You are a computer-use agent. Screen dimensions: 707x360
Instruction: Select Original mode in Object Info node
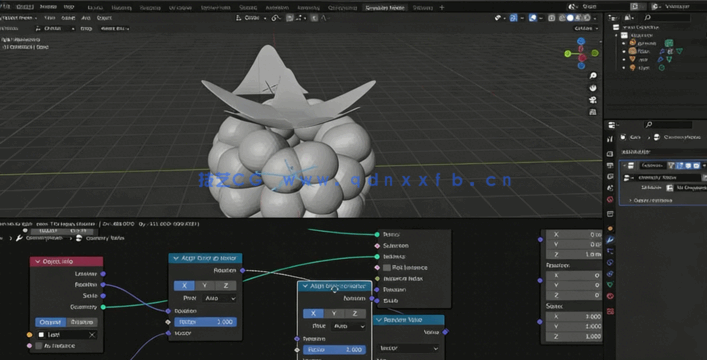pos(50,322)
